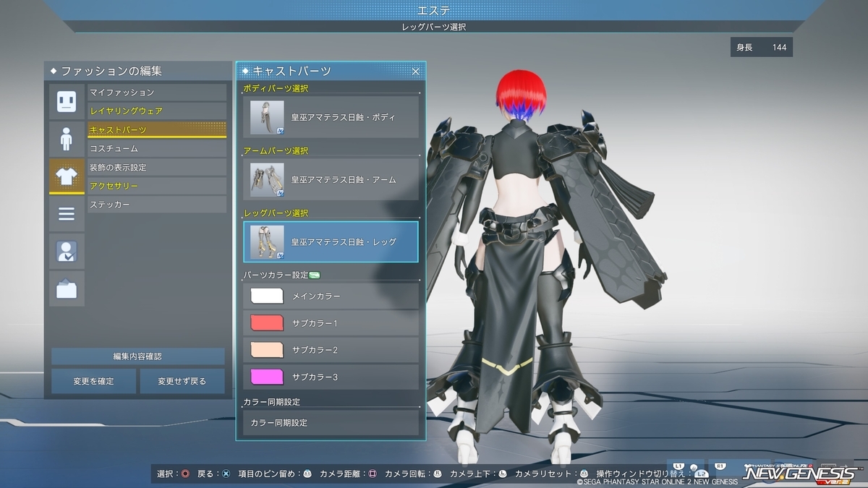Confirm changes with 変更を確定
868x488 pixels.
pyautogui.click(x=93, y=381)
